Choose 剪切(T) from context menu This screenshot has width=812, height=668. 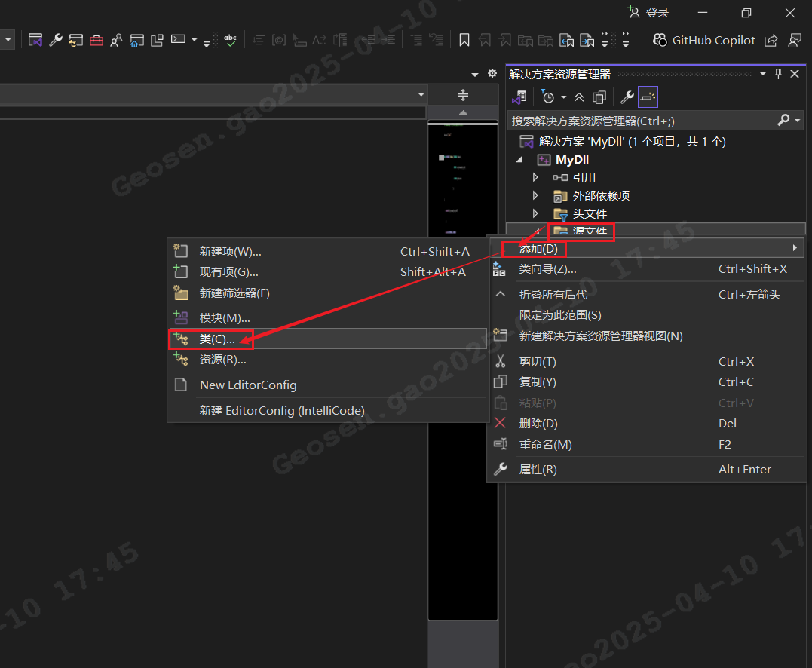coord(647,361)
